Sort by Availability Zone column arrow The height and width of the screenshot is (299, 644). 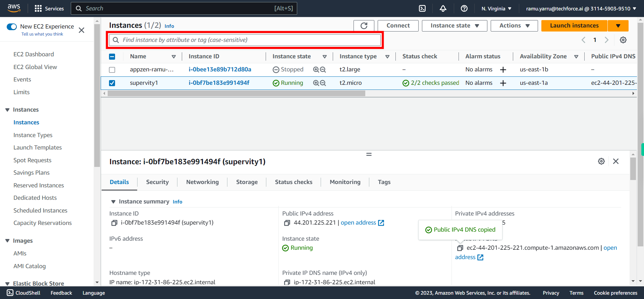click(x=576, y=57)
